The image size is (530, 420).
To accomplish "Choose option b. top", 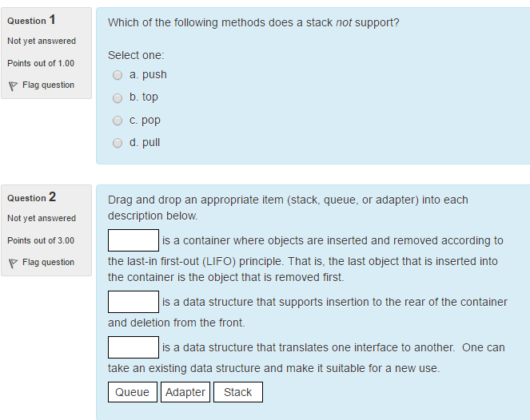I will 118,98.
